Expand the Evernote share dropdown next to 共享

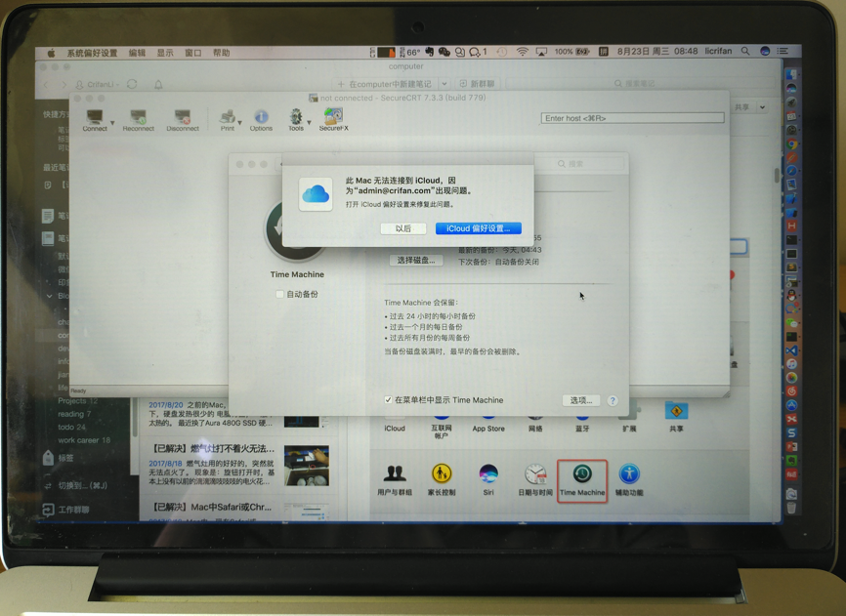[762, 107]
